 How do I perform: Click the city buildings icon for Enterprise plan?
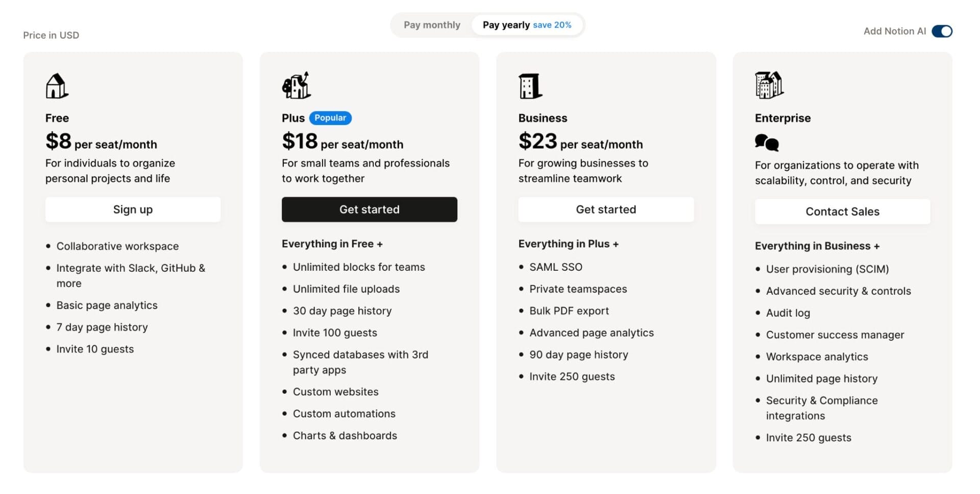tap(769, 84)
